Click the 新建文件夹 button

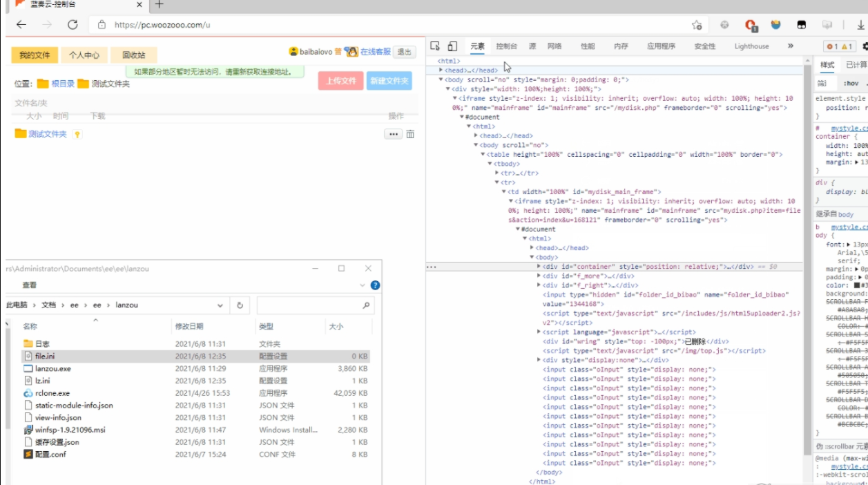tap(389, 81)
